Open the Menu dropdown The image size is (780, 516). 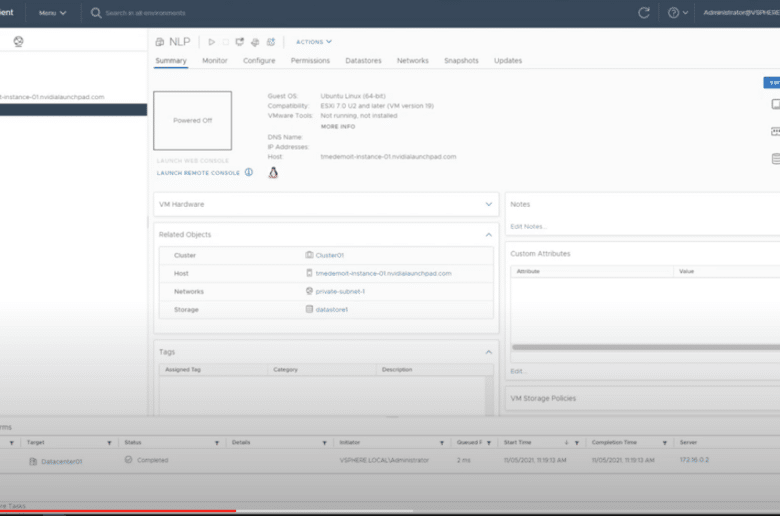(52, 13)
